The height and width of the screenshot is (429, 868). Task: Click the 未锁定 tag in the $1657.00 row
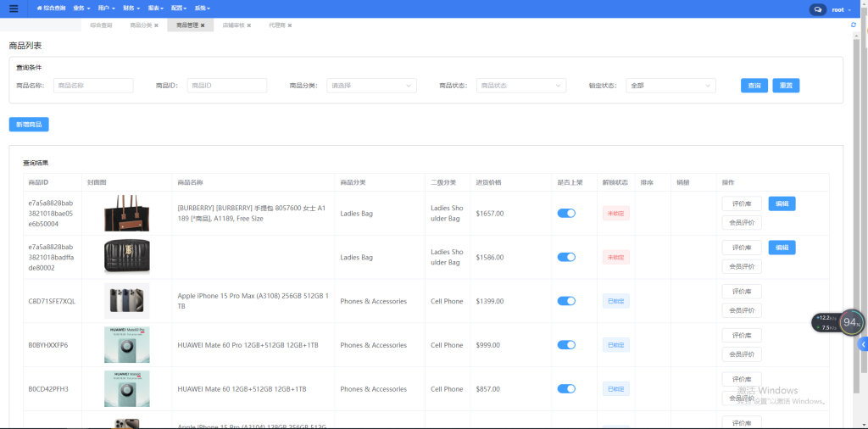coord(616,213)
